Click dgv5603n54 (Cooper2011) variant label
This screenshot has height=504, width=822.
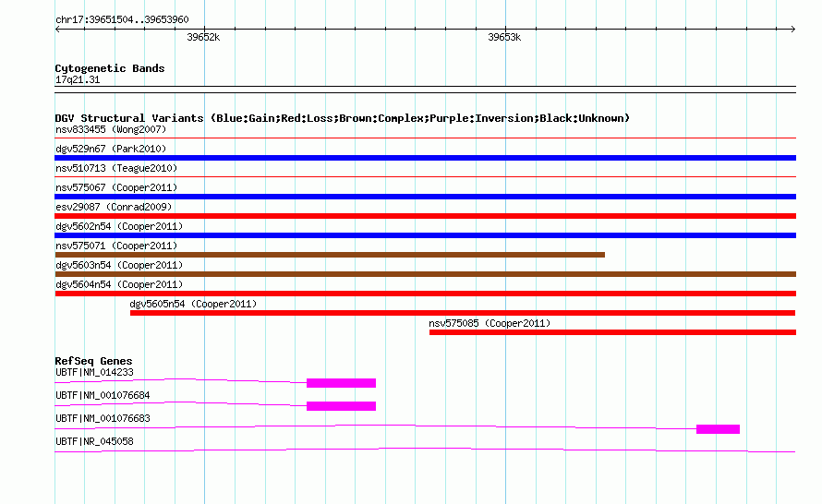[119, 265]
